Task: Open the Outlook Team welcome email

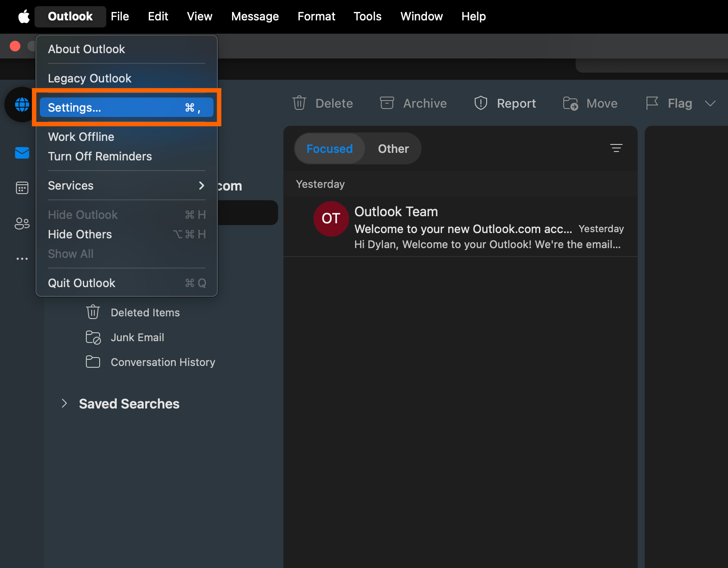Action: pos(461,227)
